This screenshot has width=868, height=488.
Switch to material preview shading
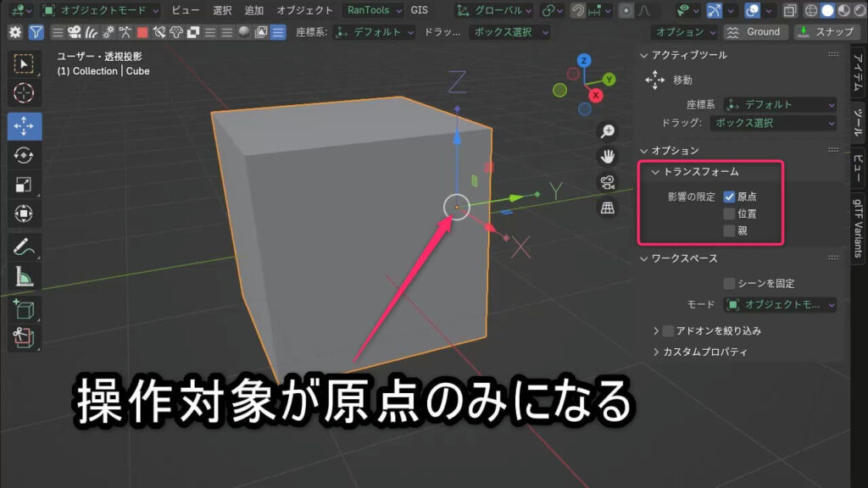pos(843,10)
